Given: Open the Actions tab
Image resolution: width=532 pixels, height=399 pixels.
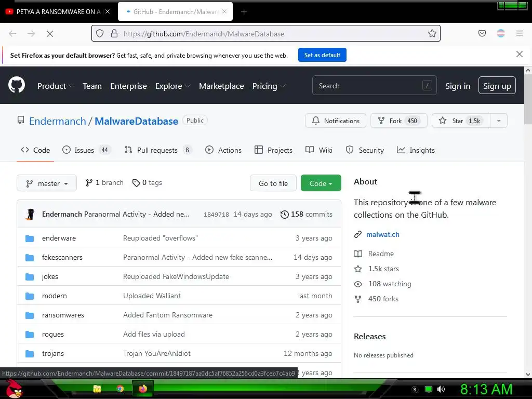Looking at the screenshot, I should click(x=223, y=150).
